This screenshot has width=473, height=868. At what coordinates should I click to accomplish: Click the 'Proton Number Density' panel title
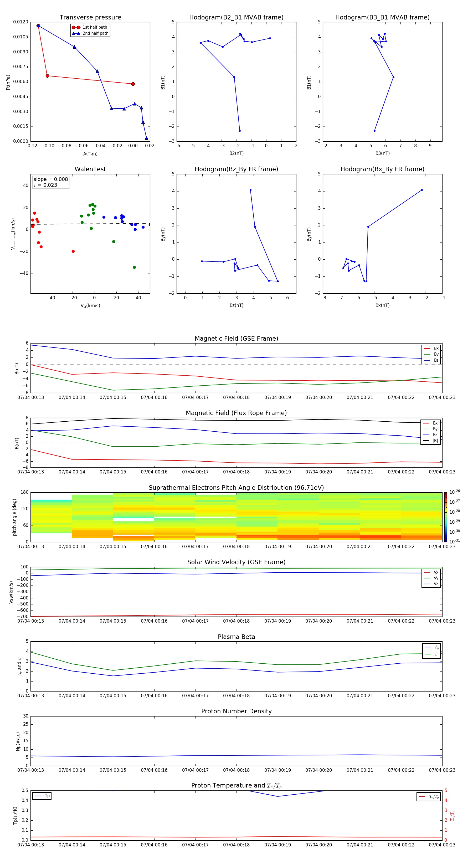(x=236, y=711)
